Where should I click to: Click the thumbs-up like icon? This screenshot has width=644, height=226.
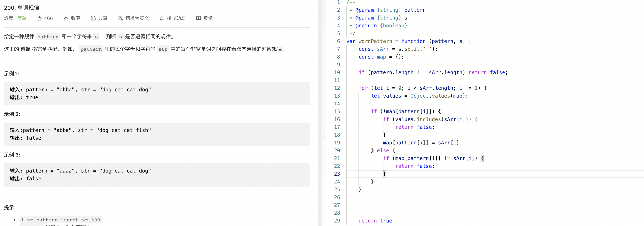pos(39,18)
